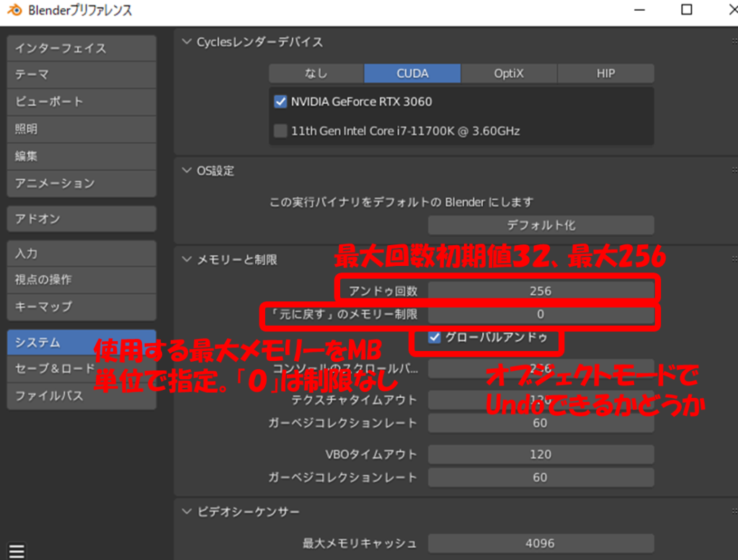
Task: Open the テーマ preferences section
Action: [x=81, y=75]
